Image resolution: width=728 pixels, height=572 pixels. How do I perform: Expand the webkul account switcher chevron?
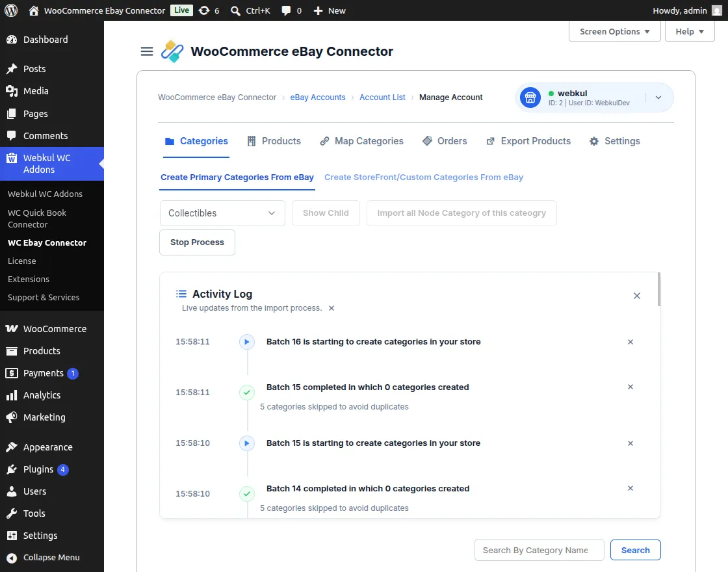pyautogui.click(x=658, y=97)
